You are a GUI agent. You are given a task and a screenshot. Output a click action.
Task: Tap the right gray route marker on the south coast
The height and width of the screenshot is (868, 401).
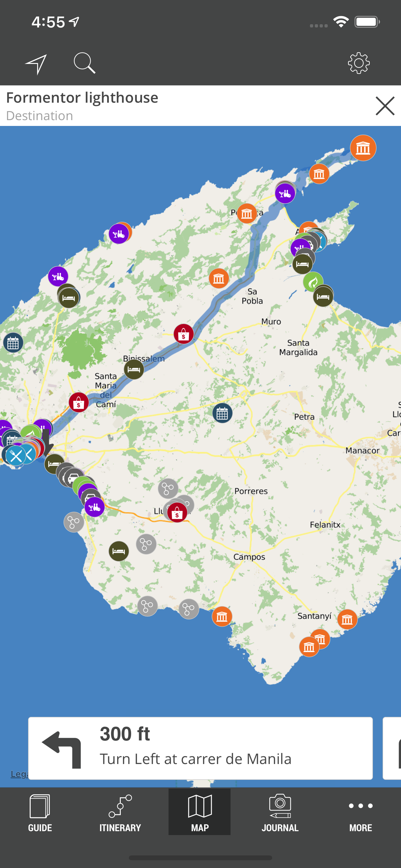click(x=189, y=609)
